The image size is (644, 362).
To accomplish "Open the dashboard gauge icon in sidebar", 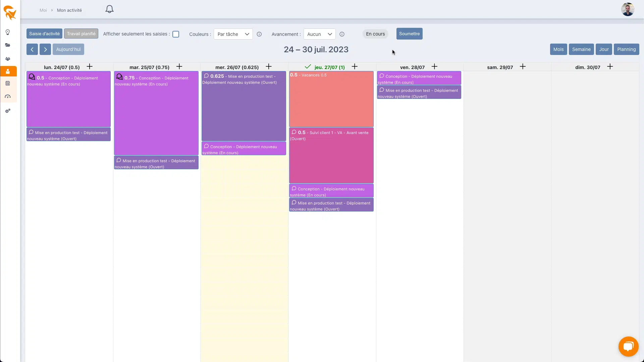I will tap(8, 97).
